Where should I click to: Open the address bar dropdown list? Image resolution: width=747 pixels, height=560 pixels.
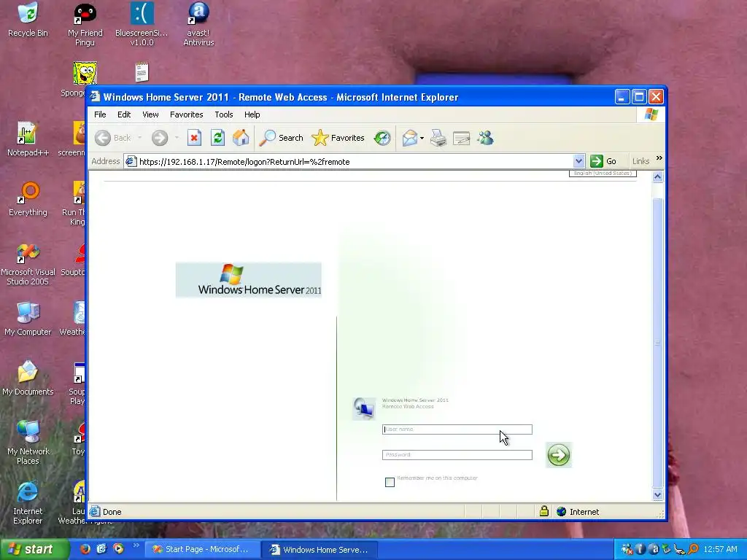pyautogui.click(x=578, y=161)
